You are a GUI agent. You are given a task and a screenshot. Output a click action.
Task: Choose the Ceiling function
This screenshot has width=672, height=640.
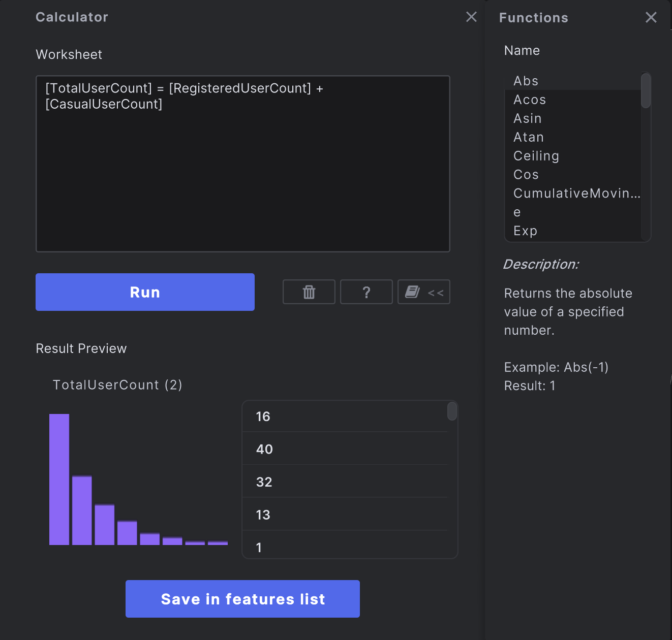point(573,156)
